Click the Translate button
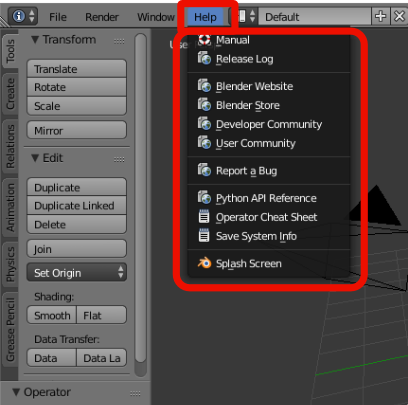The width and height of the screenshot is (408, 405). tap(77, 69)
